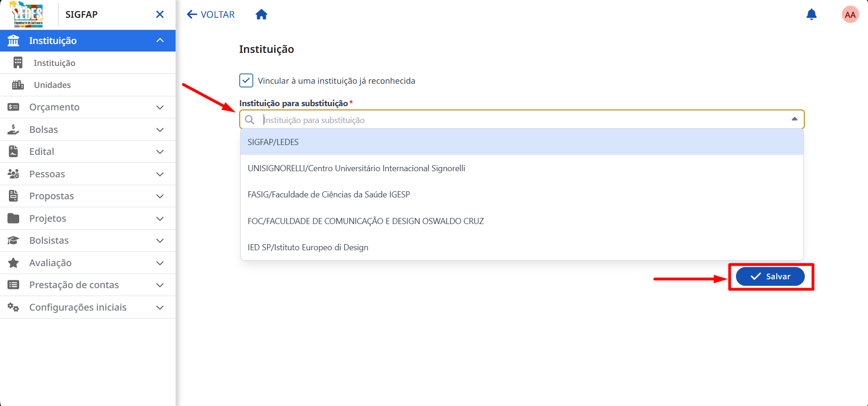Open the Edital menu label

pyautogui.click(x=42, y=152)
